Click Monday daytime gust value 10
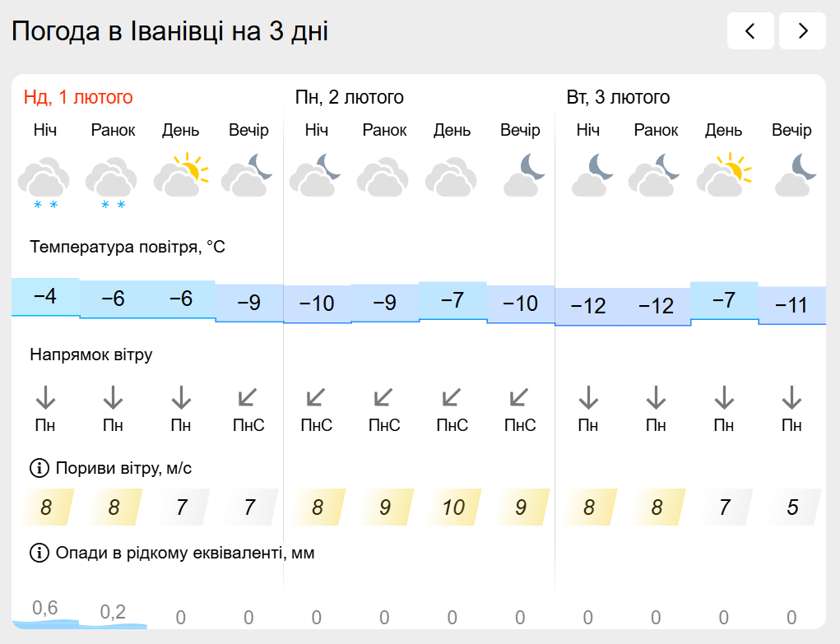Image resolution: width=840 pixels, height=644 pixels. pos(452,507)
